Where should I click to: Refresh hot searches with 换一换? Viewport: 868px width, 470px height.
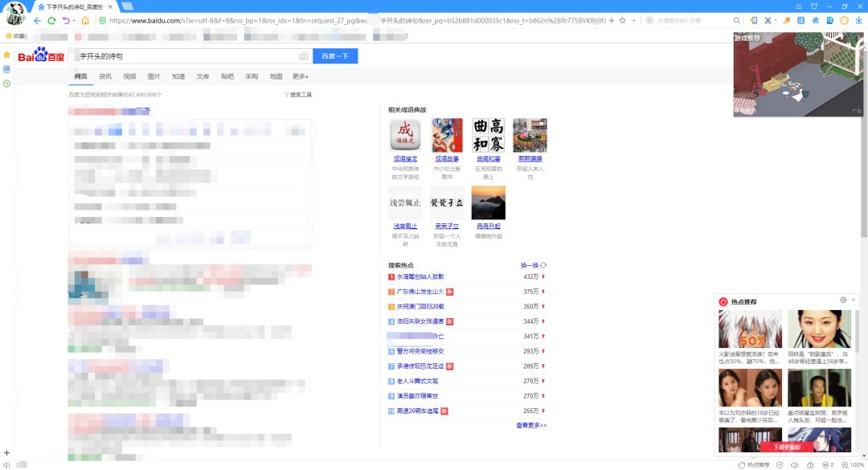(533, 265)
